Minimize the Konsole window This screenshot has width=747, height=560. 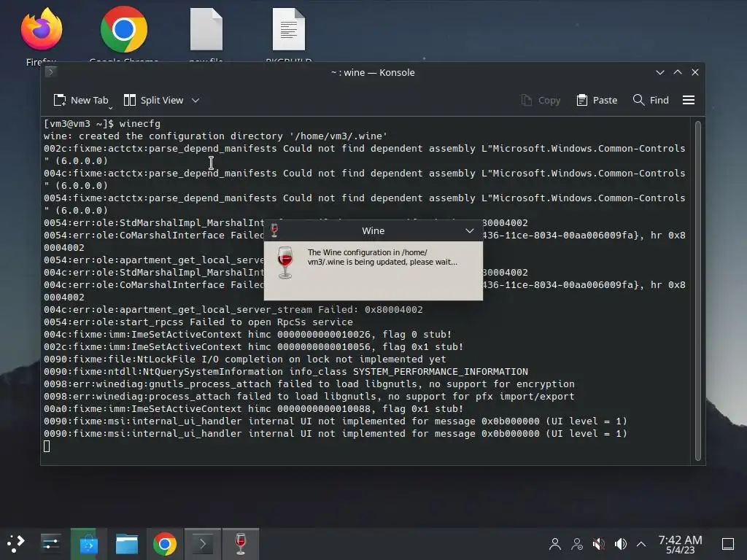pyautogui.click(x=659, y=72)
